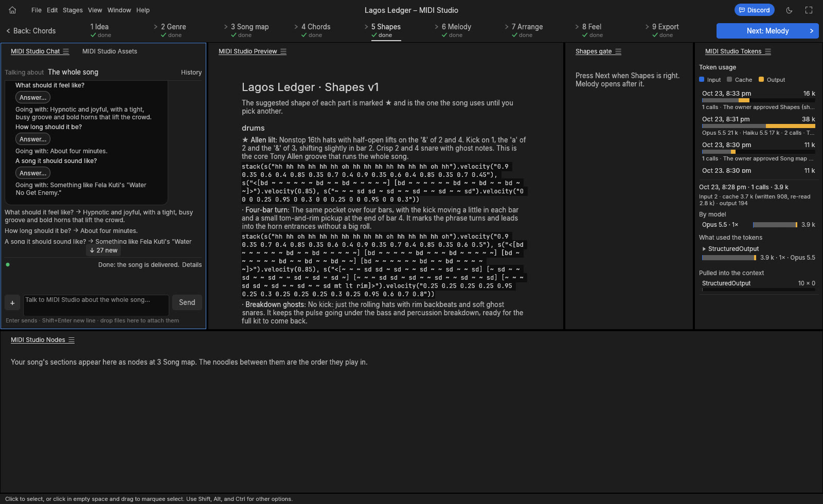Open the MIDI Studio Chat panel menu icon
This screenshot has height=504, width=823.
(66, 51)
